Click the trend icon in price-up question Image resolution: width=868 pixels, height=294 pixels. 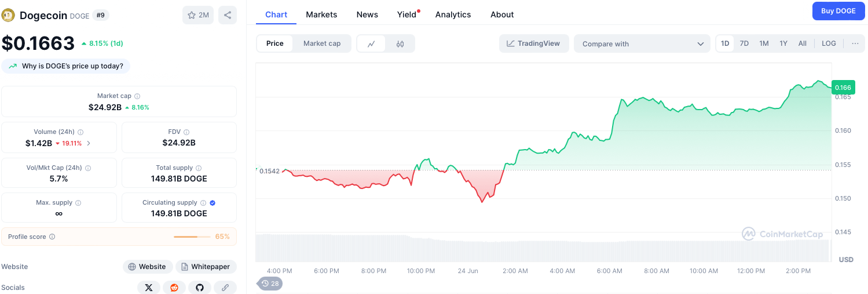[13, 66]
